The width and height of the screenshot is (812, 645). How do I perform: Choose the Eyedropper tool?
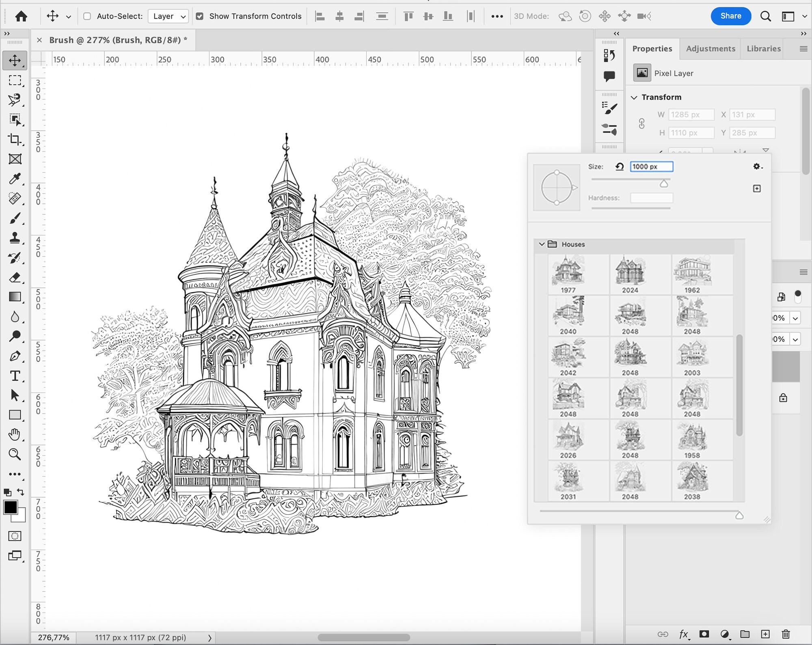[15, 179]
